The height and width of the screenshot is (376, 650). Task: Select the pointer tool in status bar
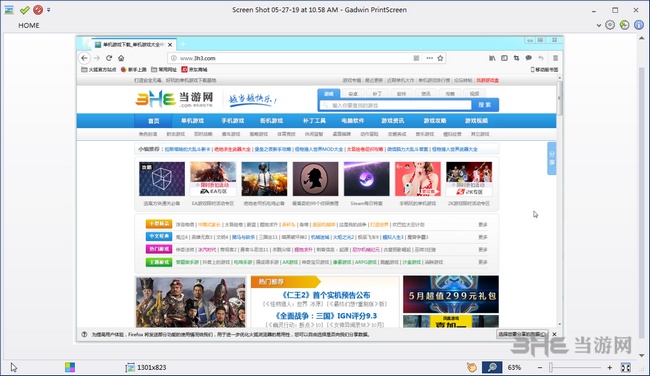point(14,367)
